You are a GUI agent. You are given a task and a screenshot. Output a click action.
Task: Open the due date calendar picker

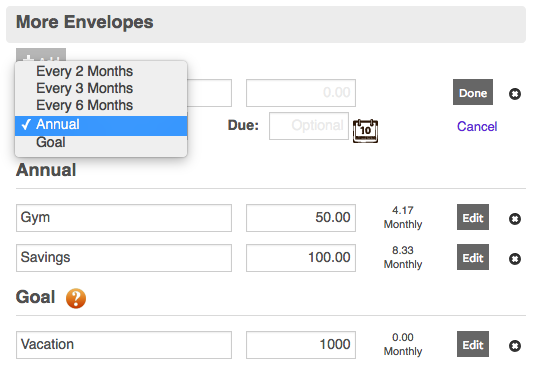(365, 131)
